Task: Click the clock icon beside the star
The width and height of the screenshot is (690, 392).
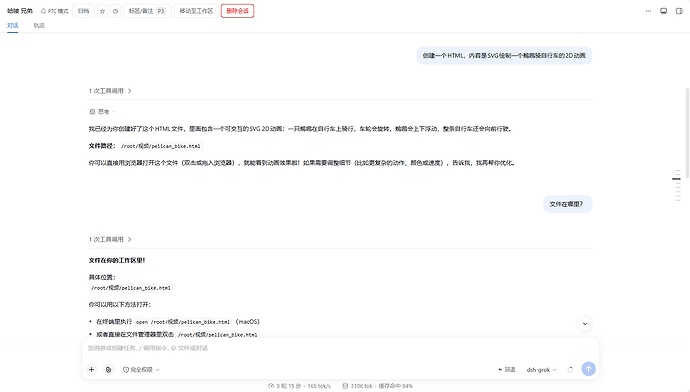Action: 115,11
